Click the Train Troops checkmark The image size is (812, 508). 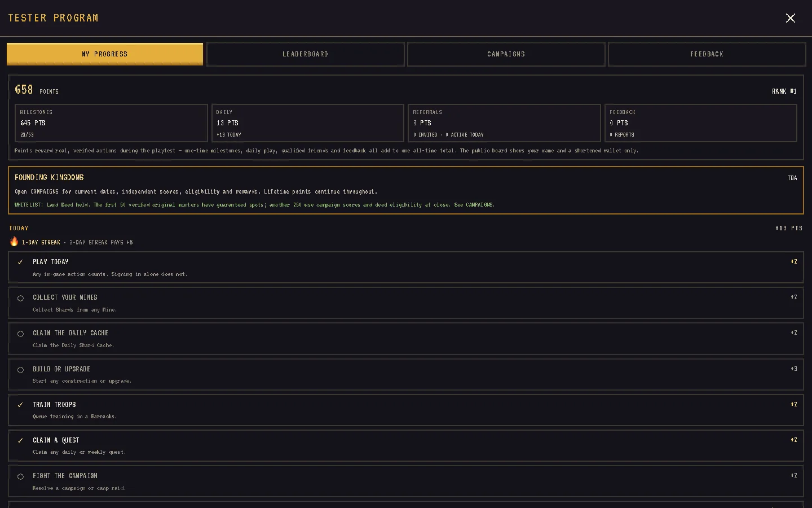point(20,405)
